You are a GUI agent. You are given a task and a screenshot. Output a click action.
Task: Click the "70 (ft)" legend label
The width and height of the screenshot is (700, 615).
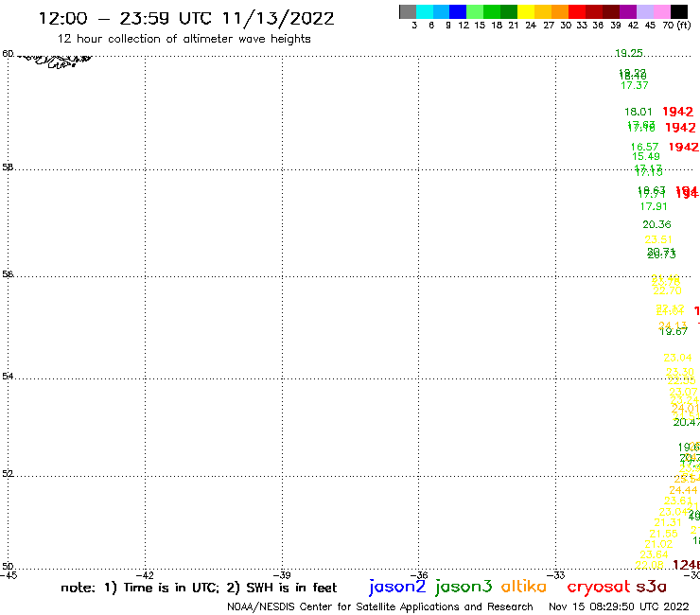[676, 26]
